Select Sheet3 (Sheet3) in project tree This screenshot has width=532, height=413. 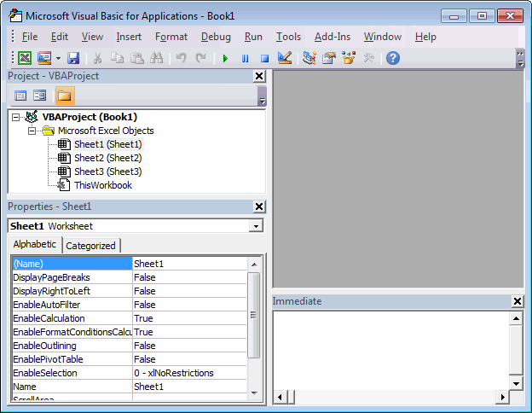tap(108, 172)
